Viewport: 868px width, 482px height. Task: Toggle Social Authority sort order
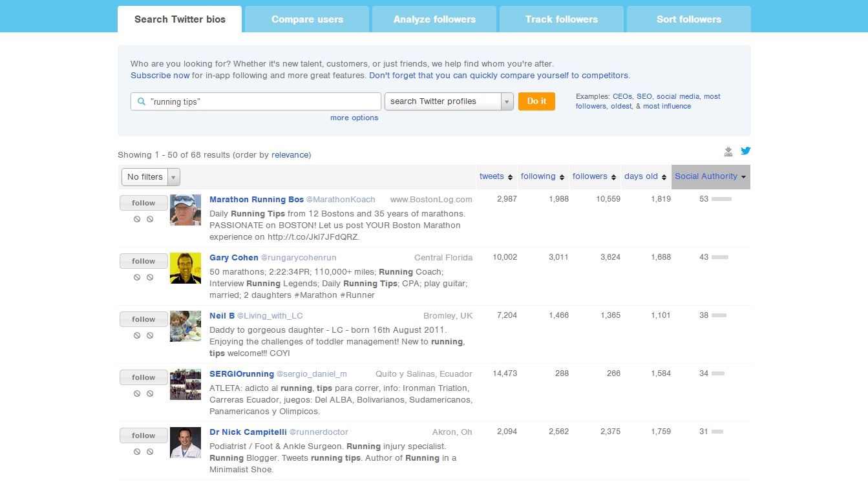tap(711, 176)
